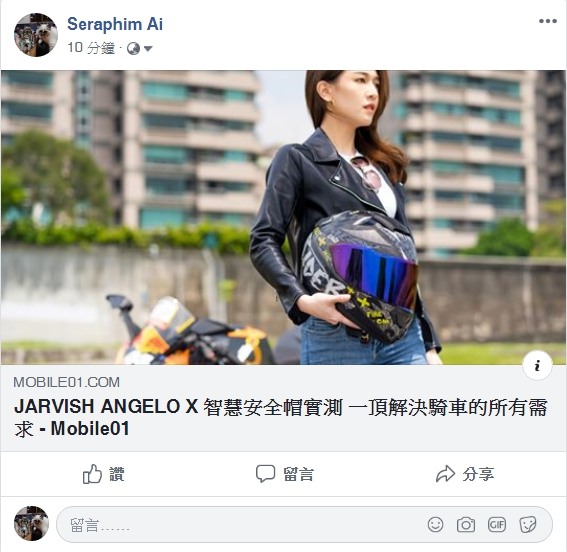Click the 讚 text label
Screen dimensions: 567x552
(x=117, y=474)
